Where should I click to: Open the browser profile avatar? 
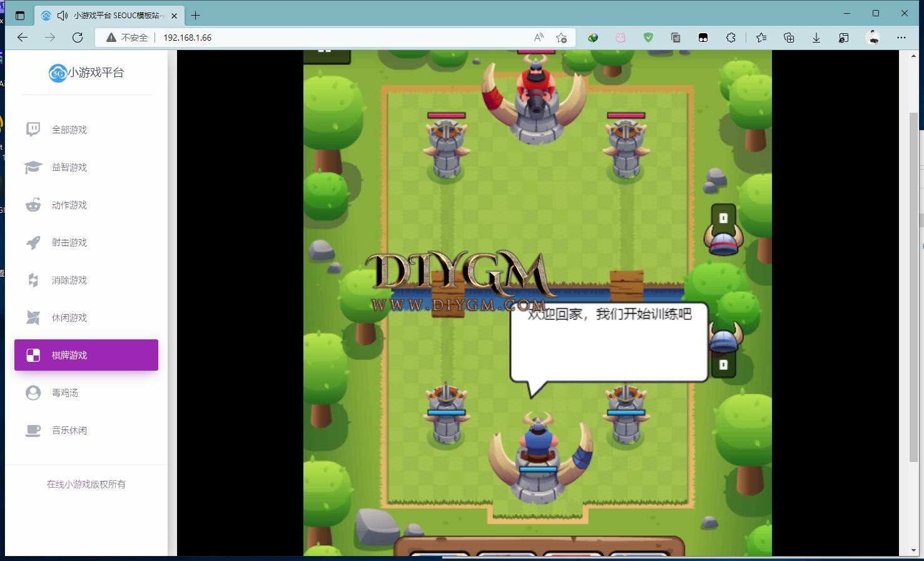873,38
